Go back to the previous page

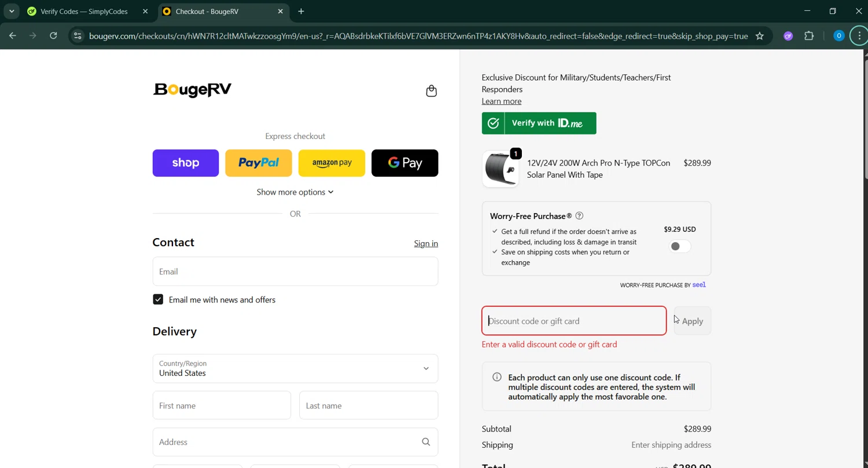pyautogui.click(x=13, y=36)
